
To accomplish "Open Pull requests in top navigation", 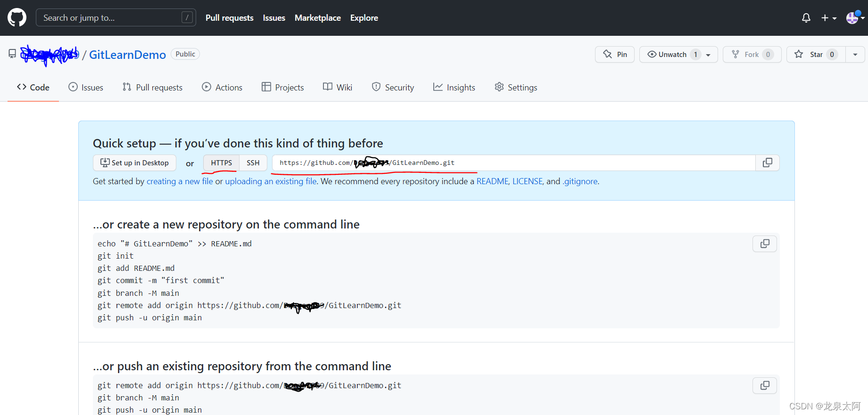I will pos(230,18).
